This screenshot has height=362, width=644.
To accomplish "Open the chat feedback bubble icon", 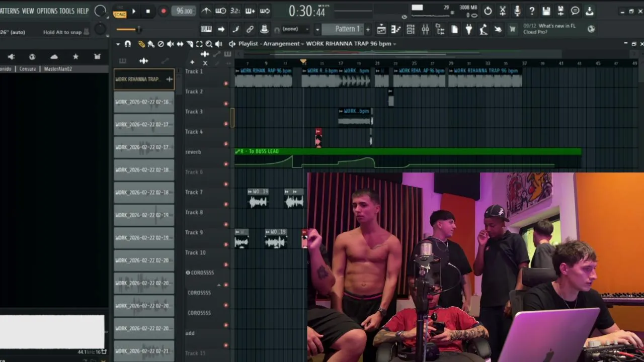I will [x=575, y=11].
